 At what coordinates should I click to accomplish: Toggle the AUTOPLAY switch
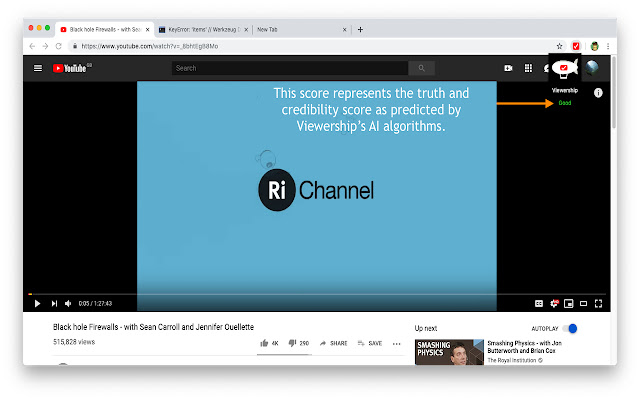[x=570, y=329]
